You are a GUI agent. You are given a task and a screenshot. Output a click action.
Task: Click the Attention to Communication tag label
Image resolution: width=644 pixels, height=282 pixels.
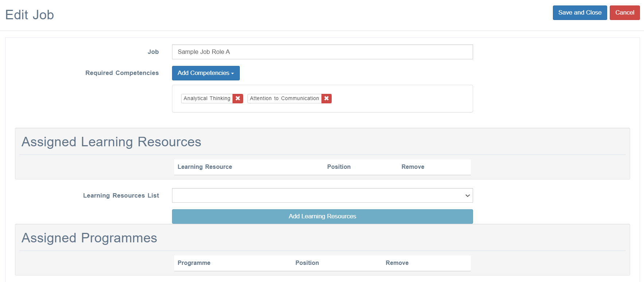(284, 99)
